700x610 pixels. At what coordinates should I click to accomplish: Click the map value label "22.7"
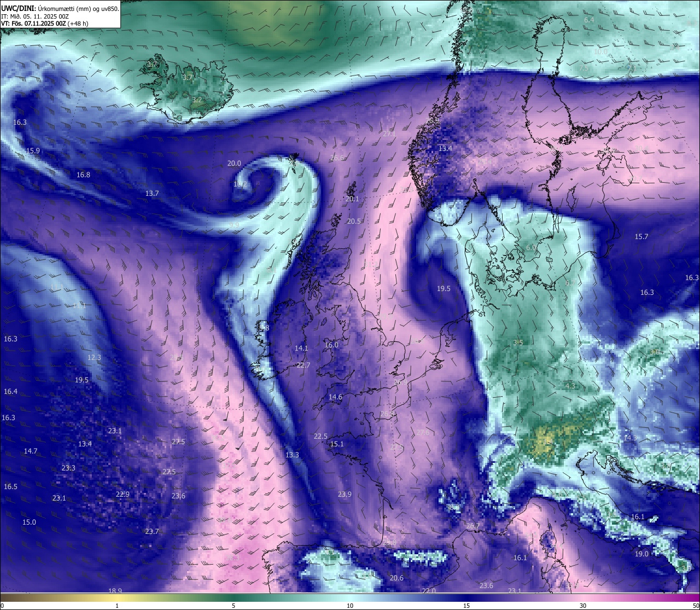(303, 365)
